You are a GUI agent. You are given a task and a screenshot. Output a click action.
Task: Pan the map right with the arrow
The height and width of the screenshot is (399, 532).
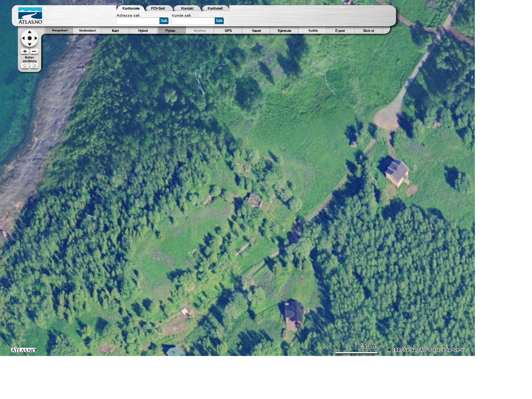36,38
